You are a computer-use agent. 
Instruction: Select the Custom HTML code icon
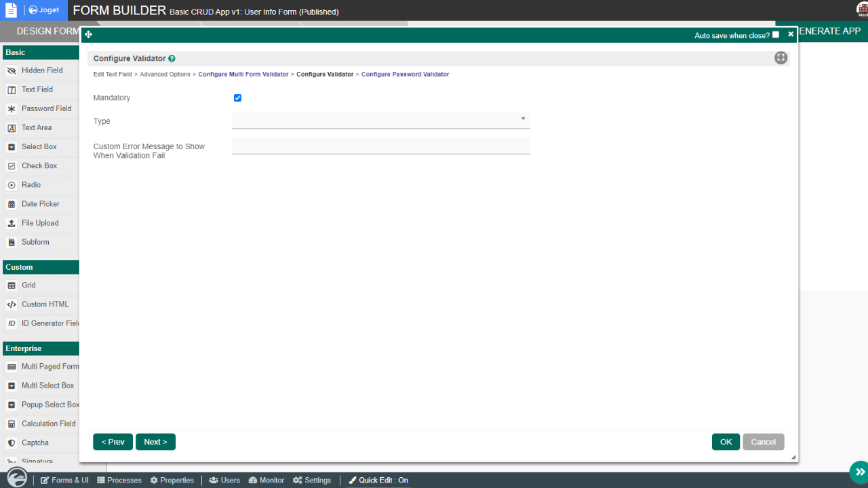tap(12, 304)
